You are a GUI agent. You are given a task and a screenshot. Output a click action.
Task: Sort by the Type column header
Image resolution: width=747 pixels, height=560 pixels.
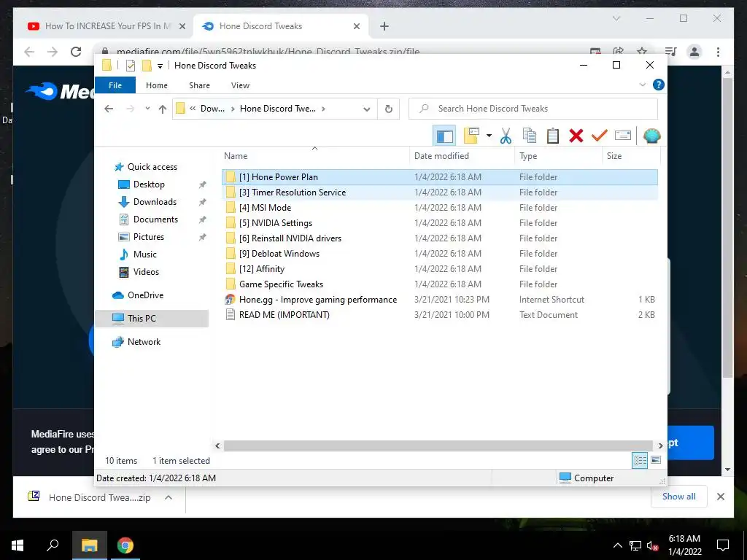(558, 156)
